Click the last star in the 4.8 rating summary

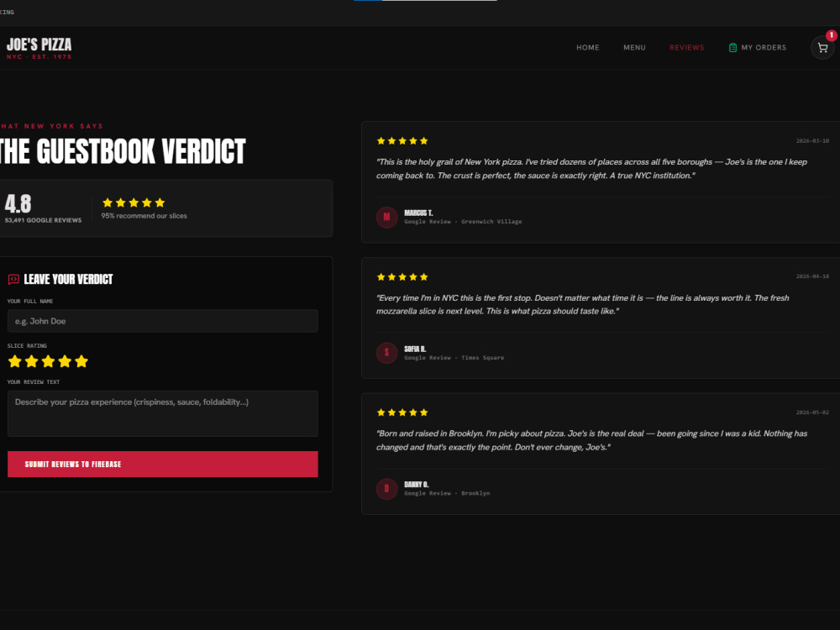[x=160, y=202]
